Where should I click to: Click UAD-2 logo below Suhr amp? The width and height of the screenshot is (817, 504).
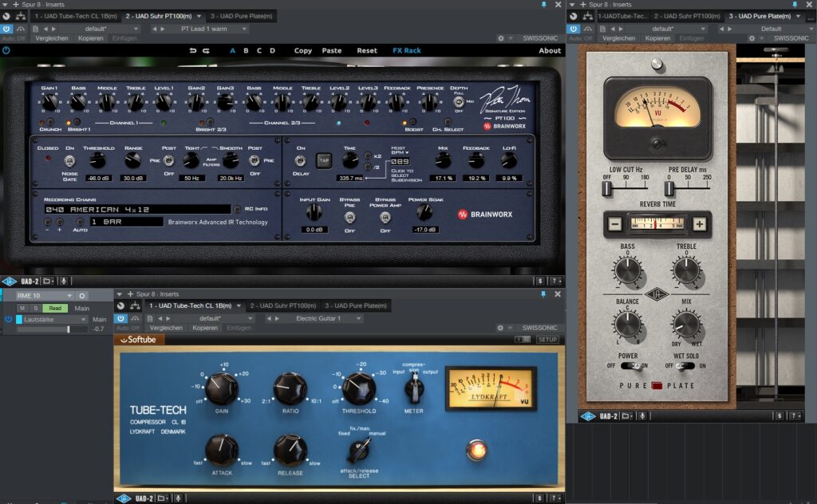tap(10, 282)
